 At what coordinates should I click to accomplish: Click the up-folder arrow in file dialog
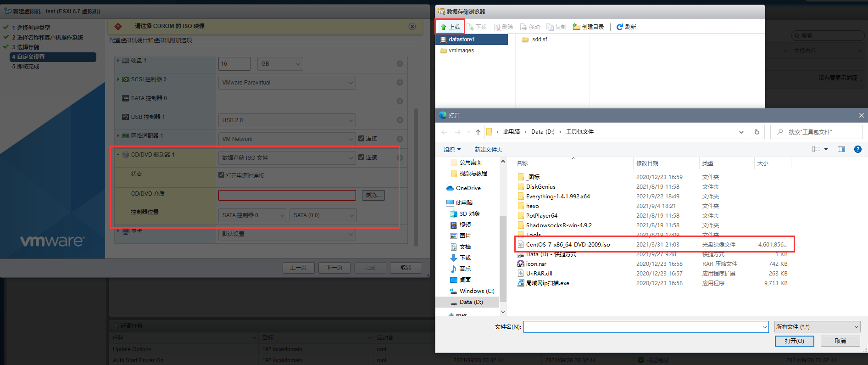[478, 132]
